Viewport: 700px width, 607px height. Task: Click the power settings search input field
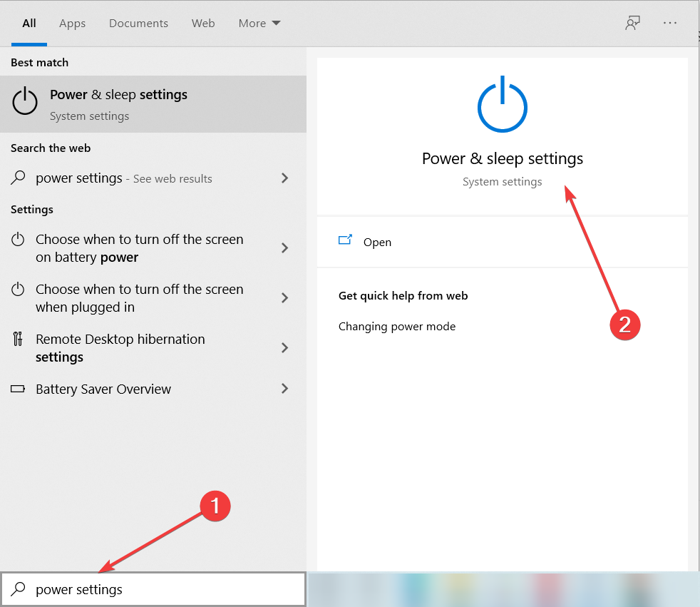click(x=164, y=590)
